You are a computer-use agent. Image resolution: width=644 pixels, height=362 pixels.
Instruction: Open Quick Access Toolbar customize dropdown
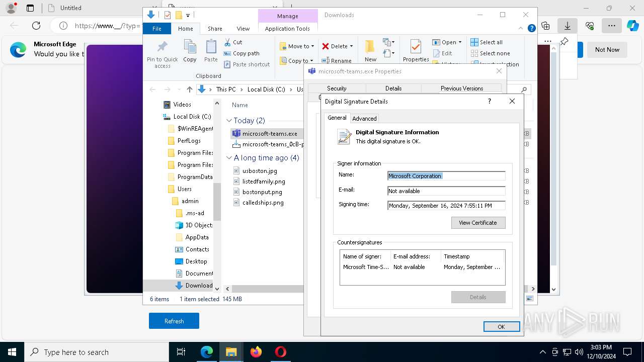pyautogui.click(x=188, y=15)
